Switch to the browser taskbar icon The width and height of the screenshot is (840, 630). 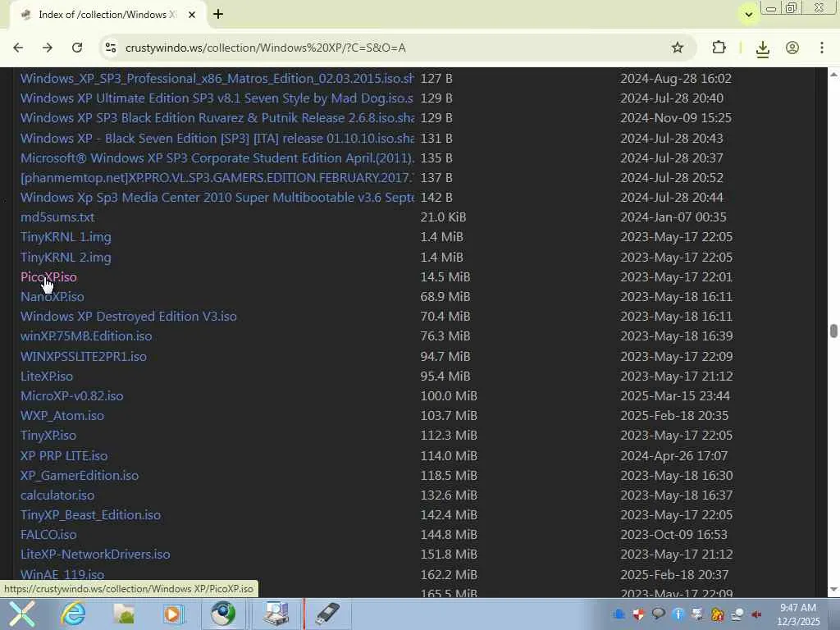[x=223, y=614]
